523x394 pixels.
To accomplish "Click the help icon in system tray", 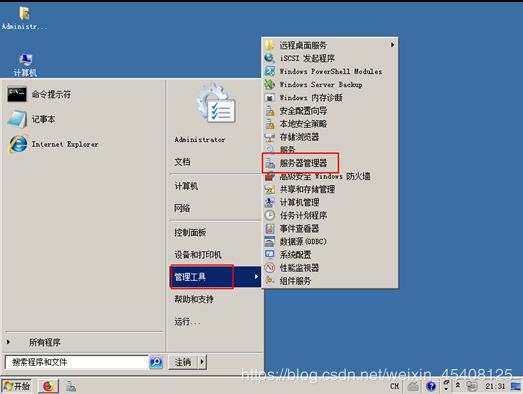I will tap(431, 386).
